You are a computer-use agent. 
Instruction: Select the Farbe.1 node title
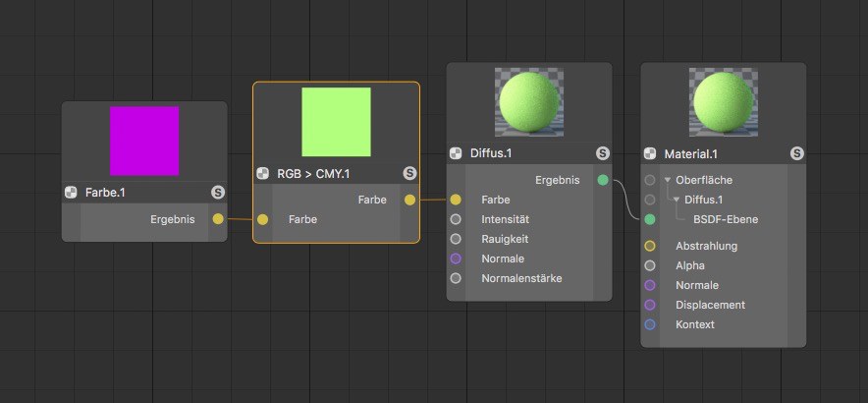pyautogui.click(x=105, y=193)
